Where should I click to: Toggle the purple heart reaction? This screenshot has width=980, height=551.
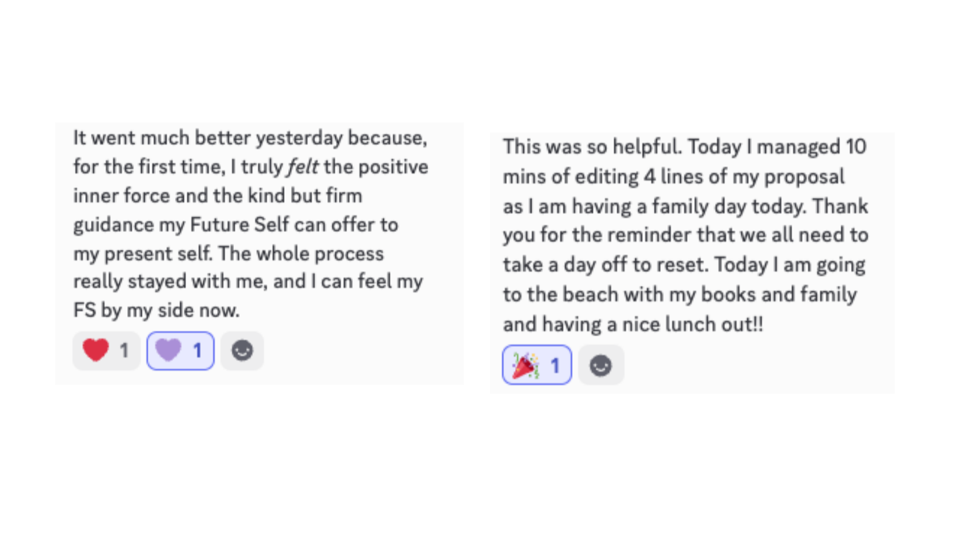180,351
